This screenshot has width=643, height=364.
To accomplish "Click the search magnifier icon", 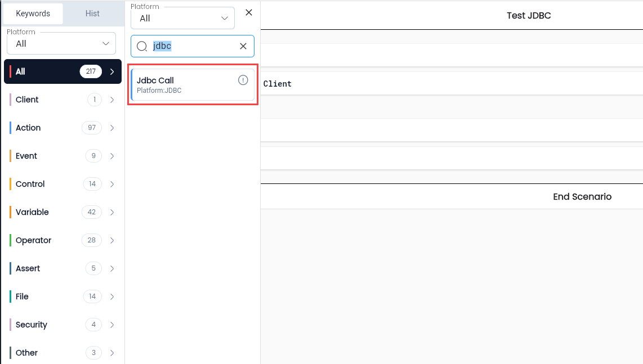I will point(142,46).
